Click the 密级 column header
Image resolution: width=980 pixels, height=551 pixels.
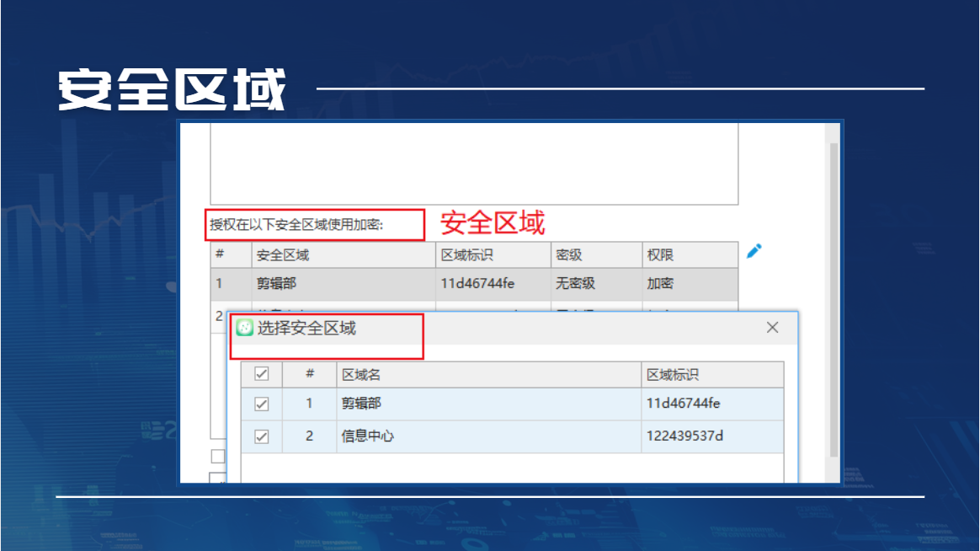pos(596,255)
